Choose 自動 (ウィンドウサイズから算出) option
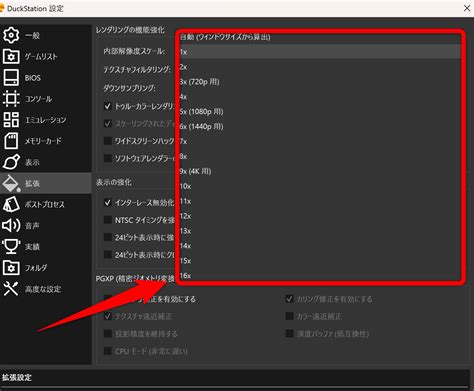Screen dimensions: 474x391 [320, 37]
